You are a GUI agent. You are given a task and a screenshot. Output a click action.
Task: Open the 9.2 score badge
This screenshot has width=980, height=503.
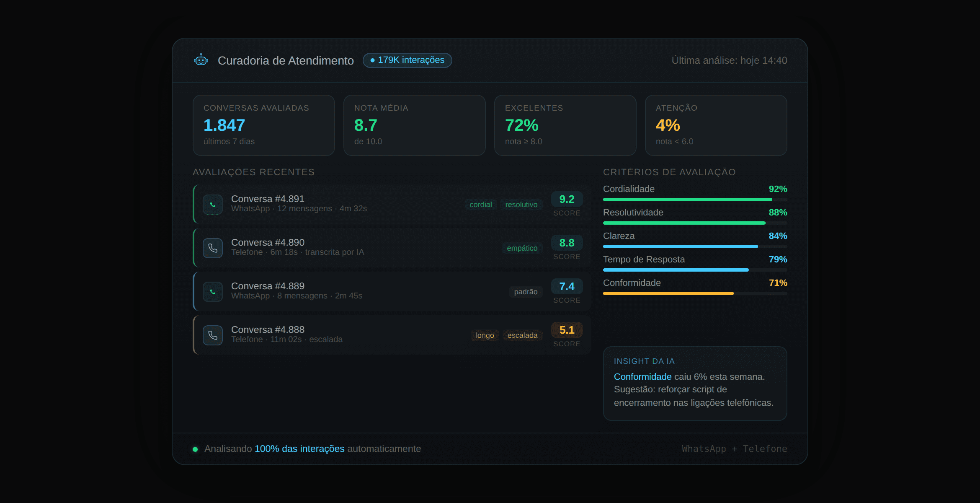click(567, 200)
